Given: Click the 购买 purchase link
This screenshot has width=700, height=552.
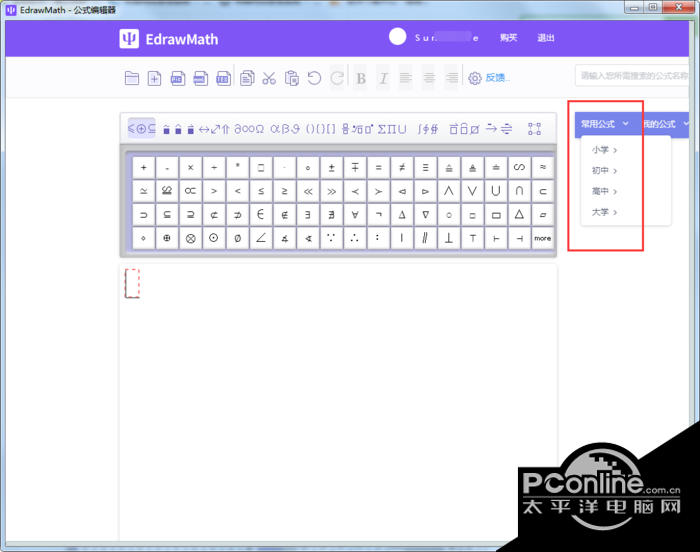Looking at the screenshot, I should (508, 38).
